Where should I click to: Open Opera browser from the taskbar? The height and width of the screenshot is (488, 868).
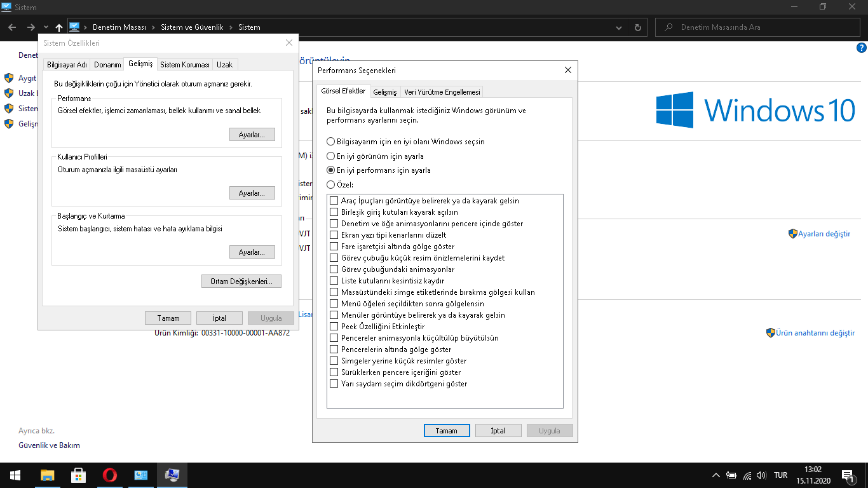coord(110,475)
